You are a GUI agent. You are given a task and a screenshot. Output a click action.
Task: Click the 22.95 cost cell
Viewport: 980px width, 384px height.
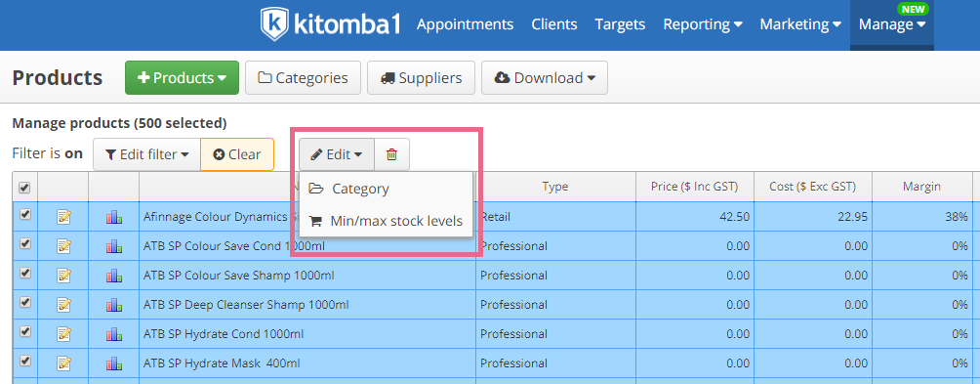coord(813,216)
